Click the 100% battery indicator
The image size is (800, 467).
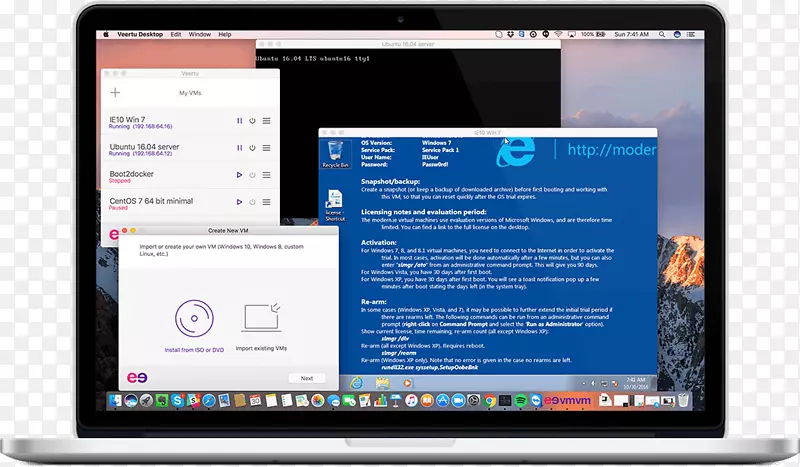[x=593, y=34]
